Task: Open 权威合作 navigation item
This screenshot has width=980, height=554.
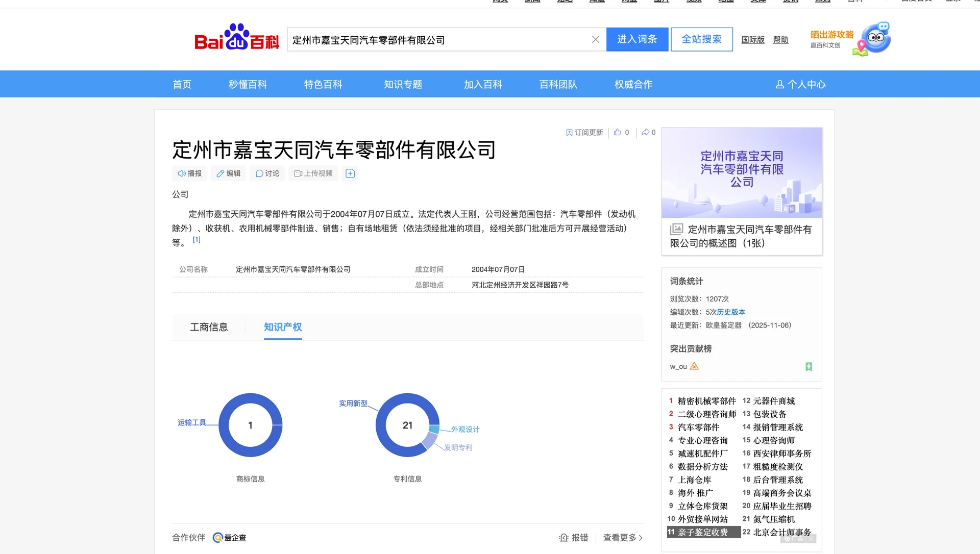Action: coord(633,84)
